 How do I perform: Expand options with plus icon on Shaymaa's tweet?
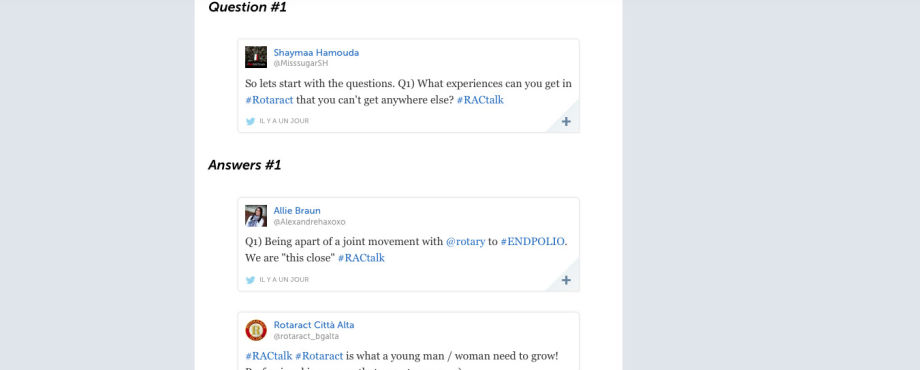[566, 121]
